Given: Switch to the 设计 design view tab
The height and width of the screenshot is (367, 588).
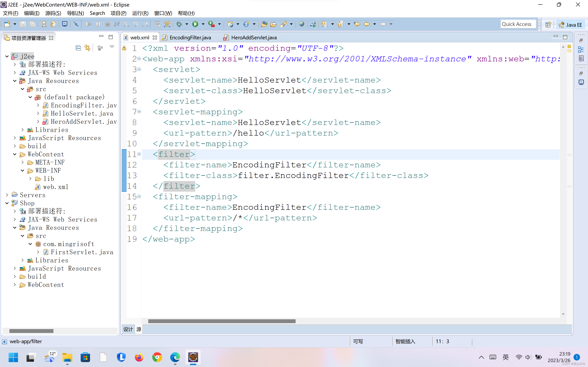Looking at the screenshot, I should tap(128, 329).
